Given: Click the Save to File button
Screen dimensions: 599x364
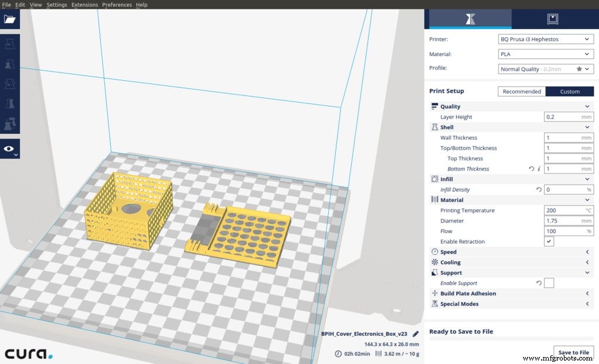Looking at the screenshot, I should pyautogui.click(x=573, y=352).
